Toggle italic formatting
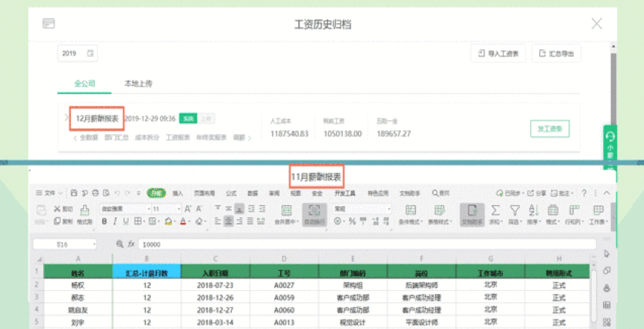The height and width of the screenshot is (329, 644). (115, 222)
